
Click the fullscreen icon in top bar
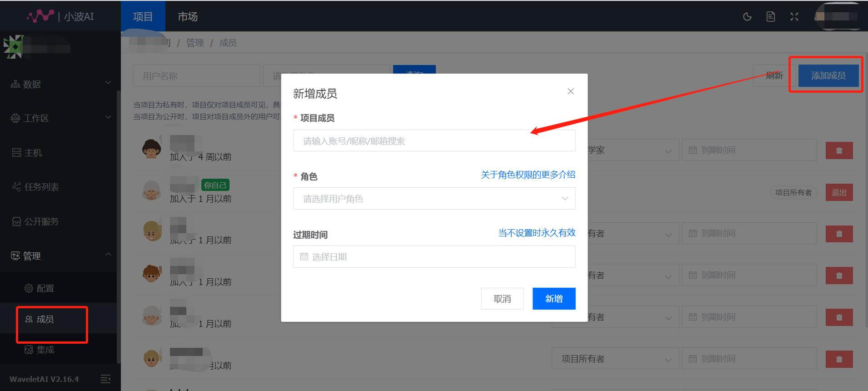(794, 17)
